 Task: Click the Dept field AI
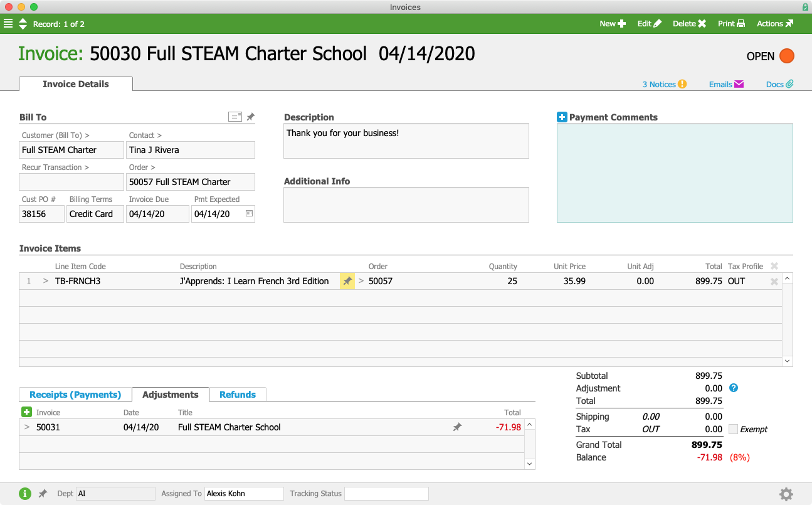click(x=115, y=494)
